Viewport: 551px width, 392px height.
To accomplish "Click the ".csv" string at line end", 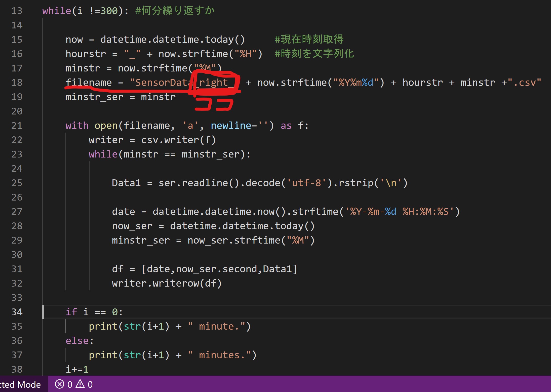I will pos(524,83).
